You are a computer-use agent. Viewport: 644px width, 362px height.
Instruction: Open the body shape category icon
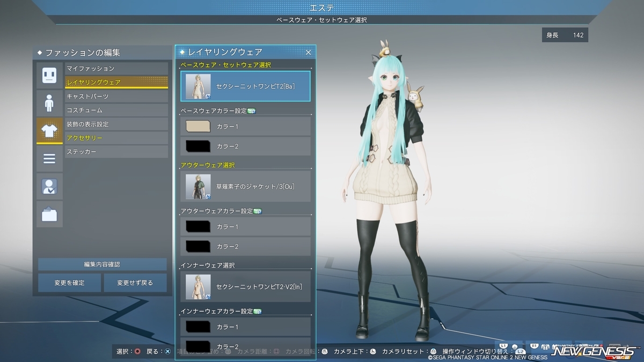(49, 103)
